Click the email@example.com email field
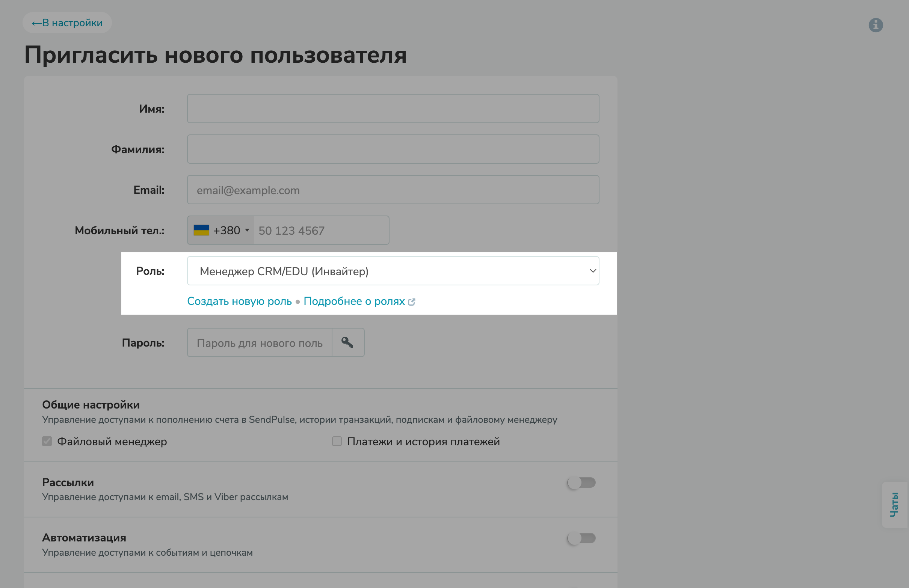The image size is (909, 588). pos(393,189)
